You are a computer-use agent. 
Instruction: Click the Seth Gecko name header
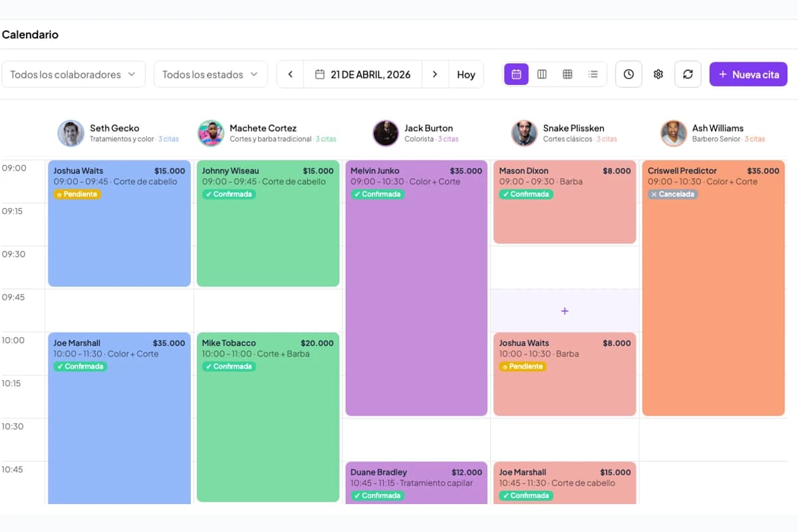click(x=114, y=128)
